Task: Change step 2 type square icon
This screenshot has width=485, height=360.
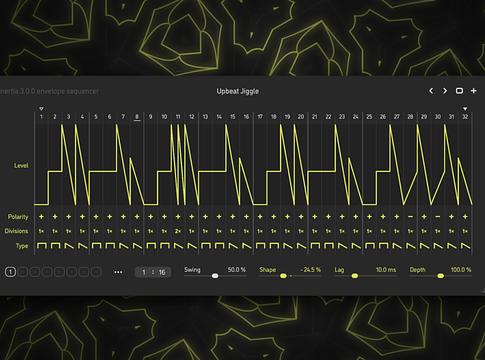Action: 55,246
